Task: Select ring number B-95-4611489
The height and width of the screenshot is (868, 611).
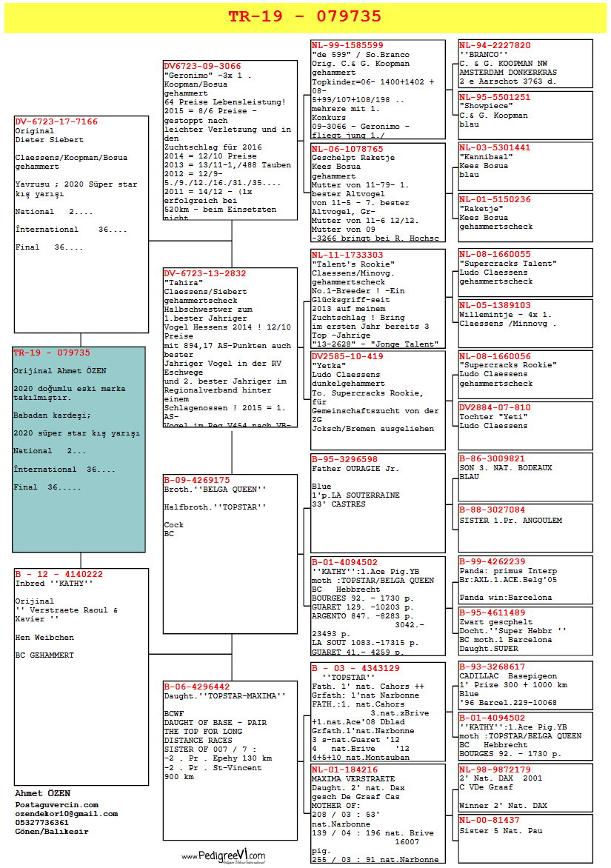Action: pos(493,612)
